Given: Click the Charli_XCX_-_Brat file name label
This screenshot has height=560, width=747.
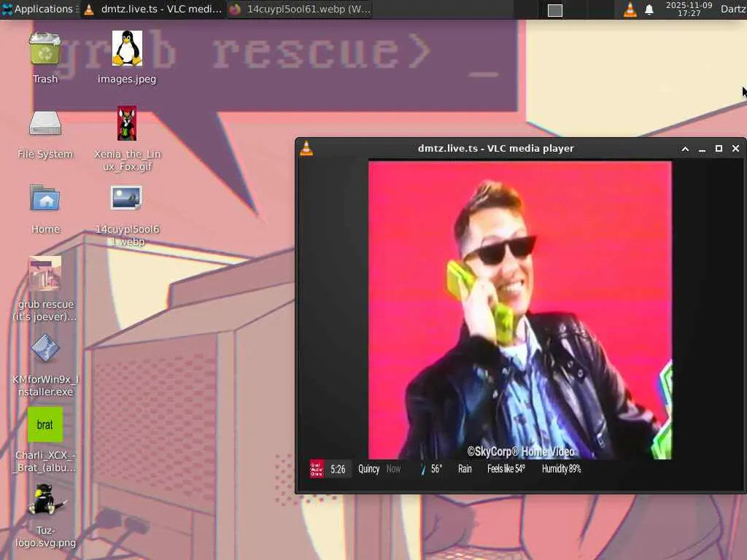Looking at the screenshot, I should pyautogui.click(x=45, y=462).
